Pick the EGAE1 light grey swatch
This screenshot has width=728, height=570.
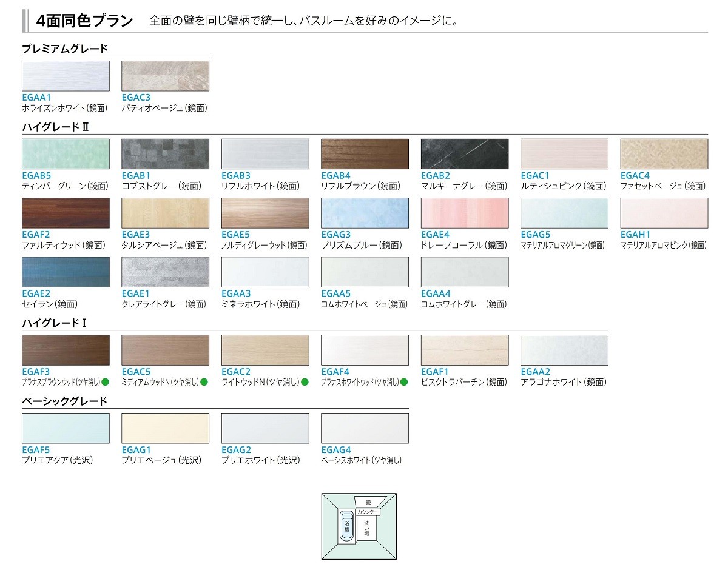click(165, 272)
